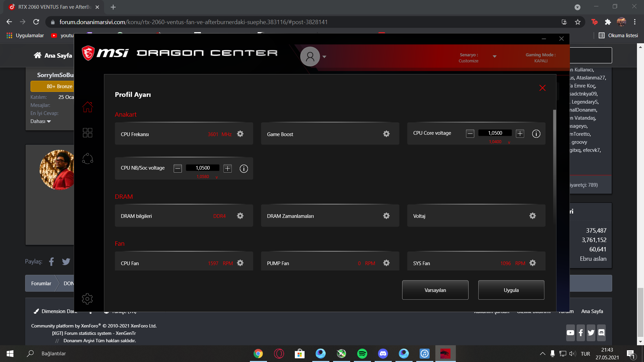The width and height of the screenshot is (644, 362).
Task: Open Okuma listesi reading list
Action: click(618, 35)
